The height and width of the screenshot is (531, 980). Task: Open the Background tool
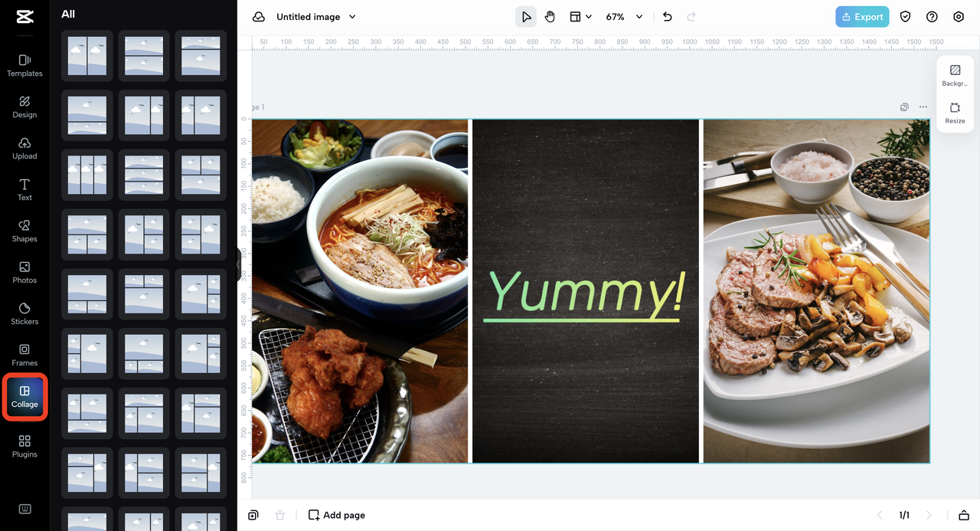click(x=955, y=75)
